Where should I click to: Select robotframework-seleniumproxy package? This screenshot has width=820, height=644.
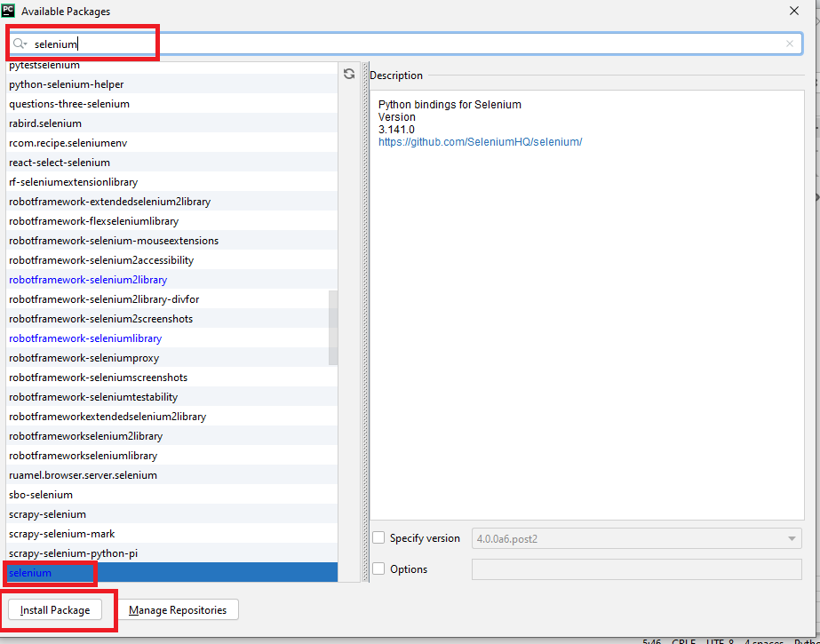pyautogui.click(x=172, y=358)
